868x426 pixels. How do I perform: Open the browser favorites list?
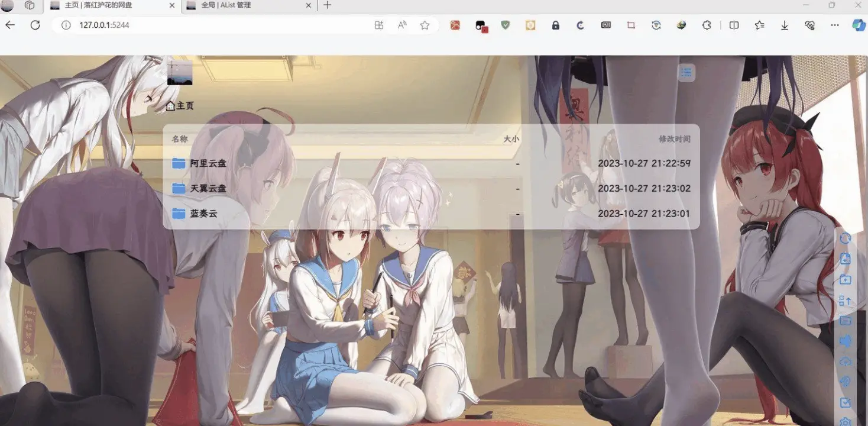coord(759,25)
